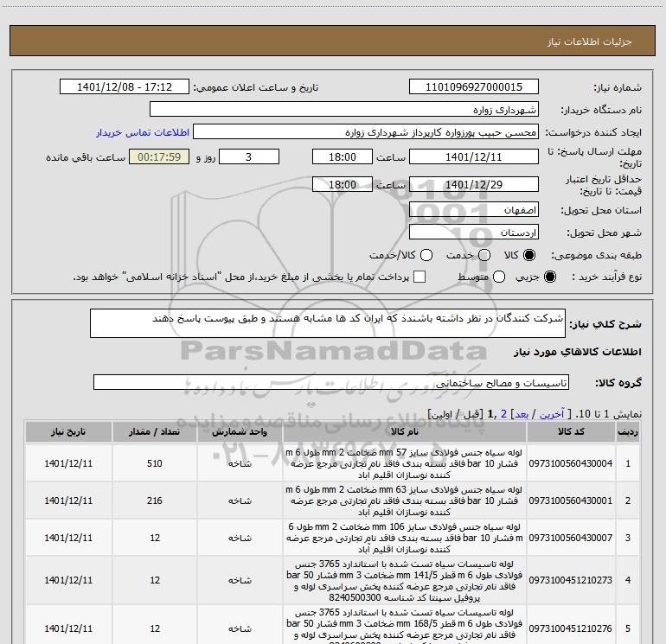
Task: Click the remaining time 00:17:59 box
Action: [x=159, y=157]
